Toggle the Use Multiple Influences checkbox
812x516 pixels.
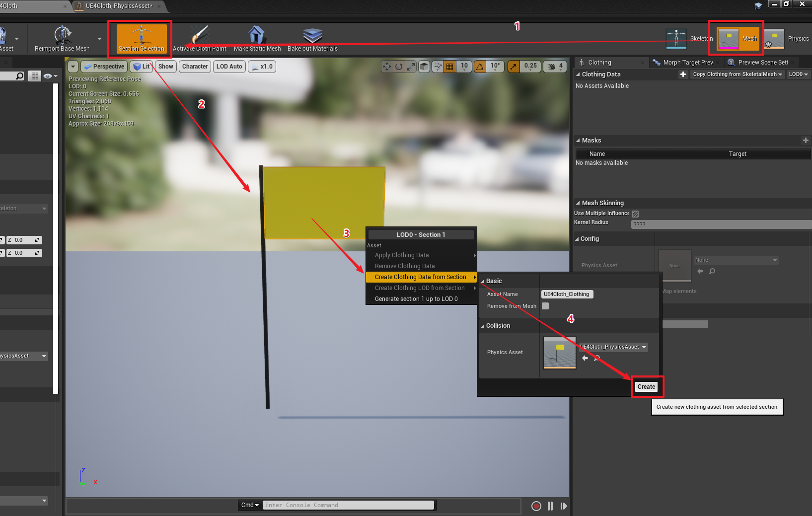pos(635,214)
